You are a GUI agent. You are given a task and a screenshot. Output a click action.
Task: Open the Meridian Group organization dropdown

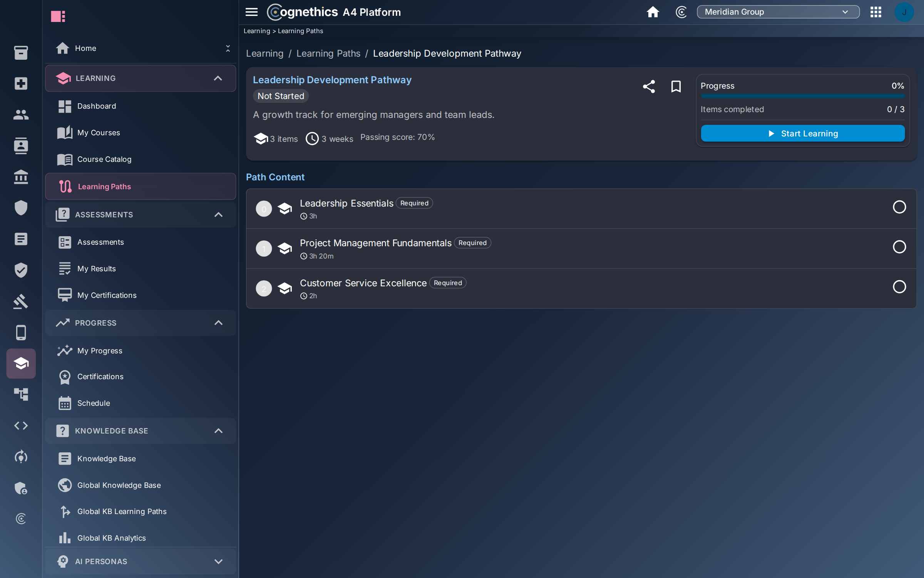(x=778, y=12)
